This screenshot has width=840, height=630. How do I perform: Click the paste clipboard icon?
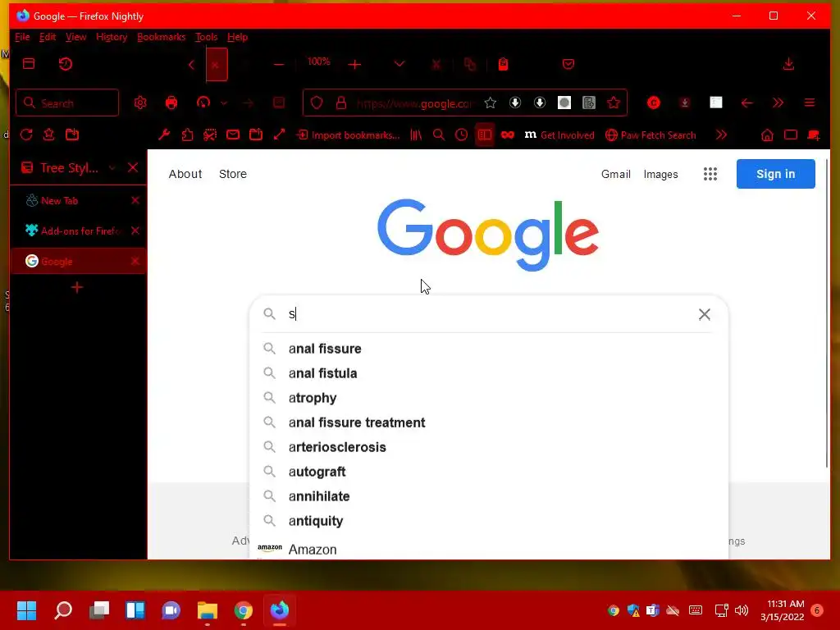[x=503, y=64]
